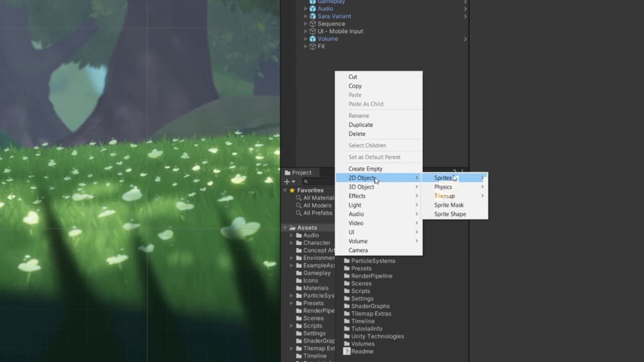Click the Sequence object cube icon
This screenshot has width=644, height=362.
pos(312,24)
